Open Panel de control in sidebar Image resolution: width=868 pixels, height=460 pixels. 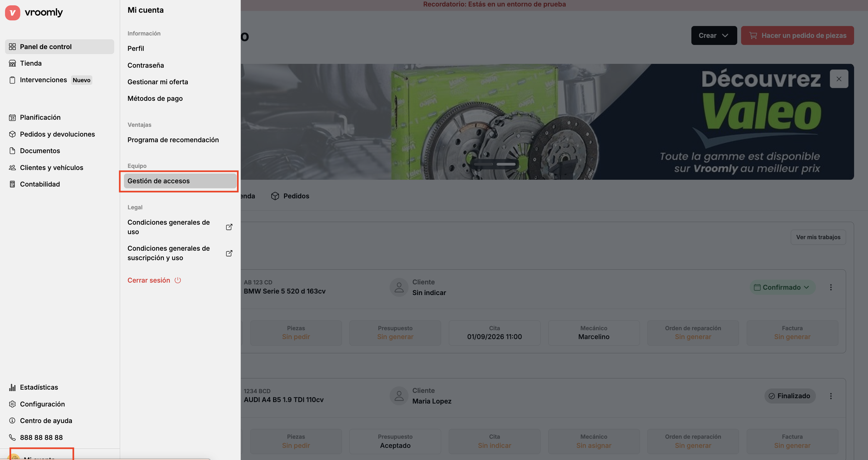(59, 46)
